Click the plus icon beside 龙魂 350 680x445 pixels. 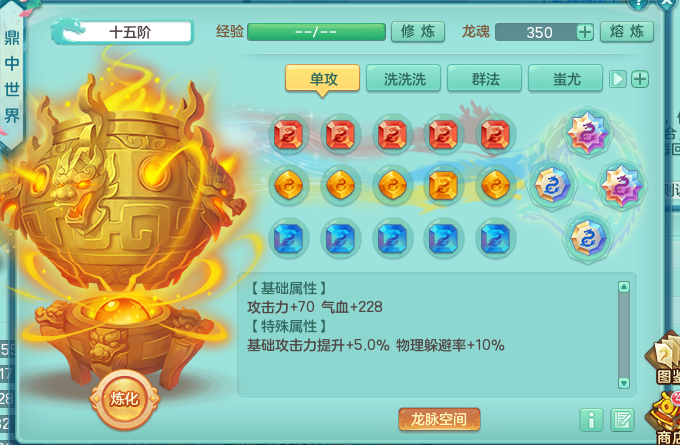[x=585, y=32]
